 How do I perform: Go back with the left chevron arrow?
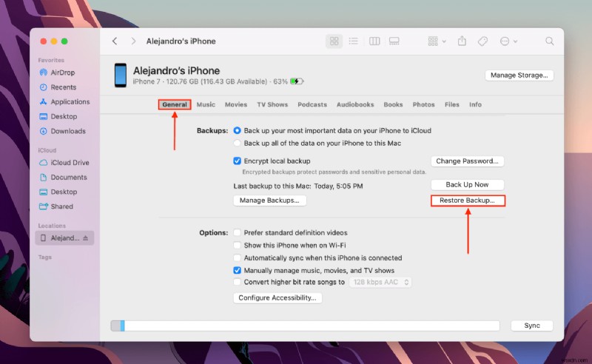point(115,41)
